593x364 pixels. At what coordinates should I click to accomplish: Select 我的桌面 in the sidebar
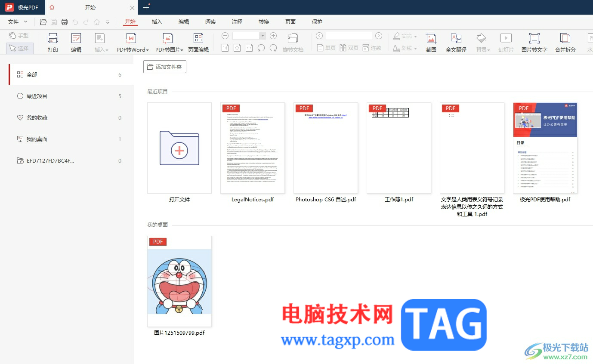(x=71, y=139)
